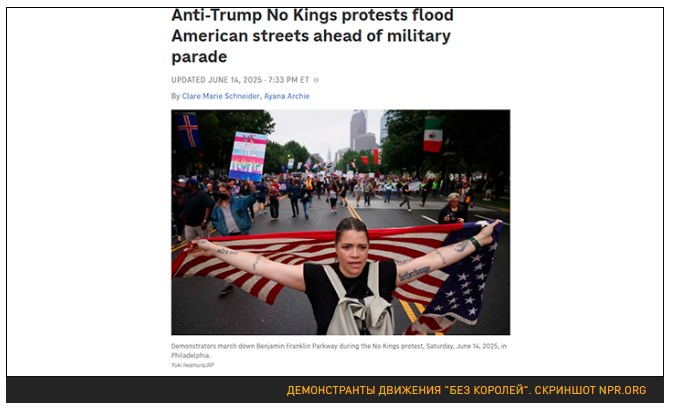Screen dimensions: 673x409
Task: Click the Demonstrators march down caption text
Action: [339, 350]
